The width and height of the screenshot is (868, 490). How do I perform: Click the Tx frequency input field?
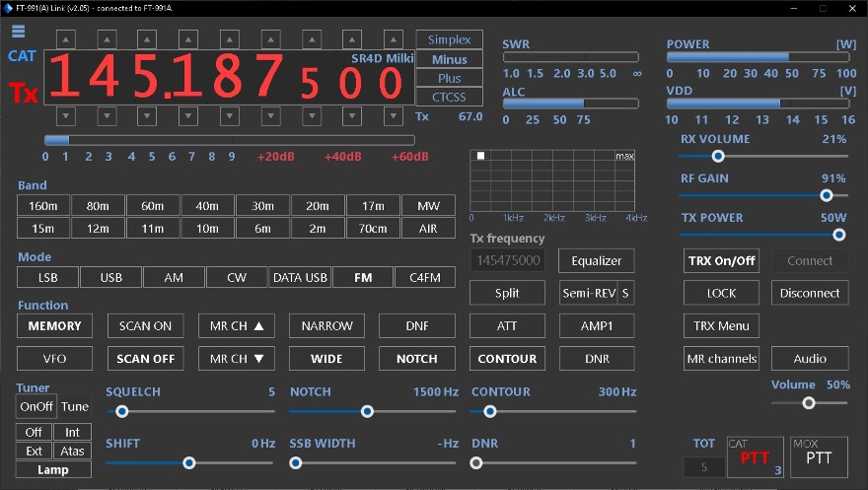[x=508, y=260]
